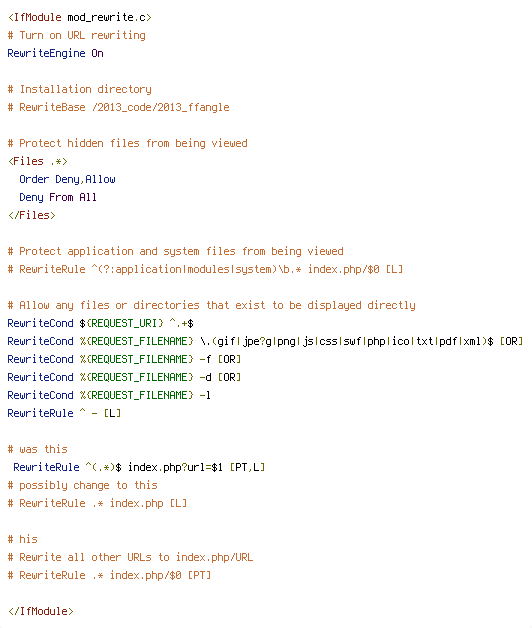Click the RewriteRule ^ - [L] line
The width and height of the screenshot is (532, 628).
64,413
